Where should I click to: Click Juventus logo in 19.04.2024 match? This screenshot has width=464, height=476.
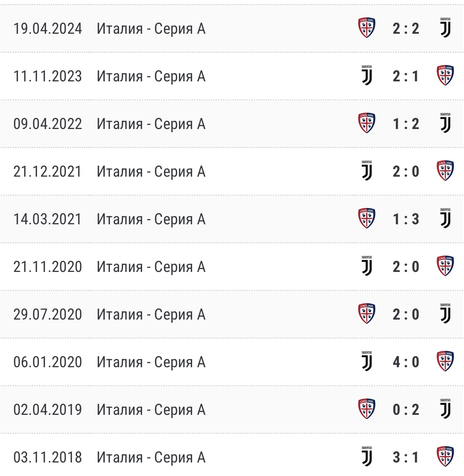pyautogui.click(x=445, y=28)
